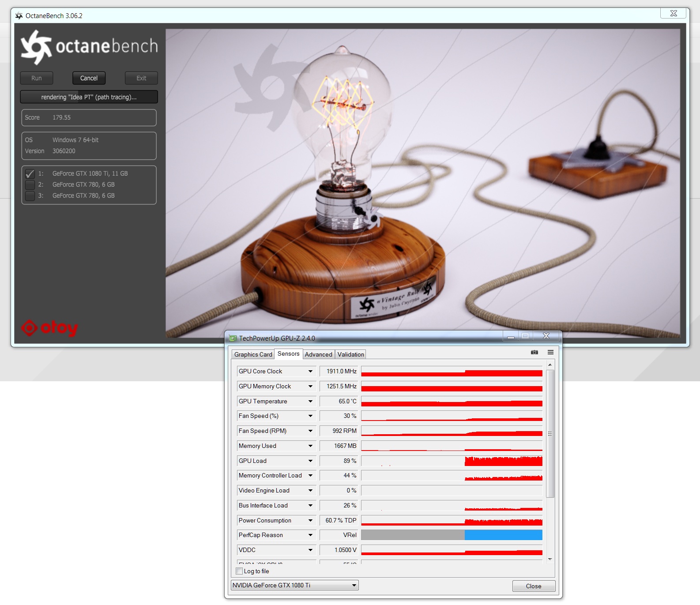Click the GPU-Z screenshot camera icon
Viewport: 700px width, 605px height.
534,352
